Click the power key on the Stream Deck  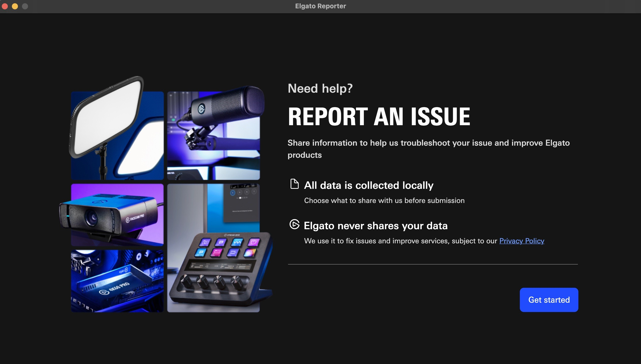253,242
